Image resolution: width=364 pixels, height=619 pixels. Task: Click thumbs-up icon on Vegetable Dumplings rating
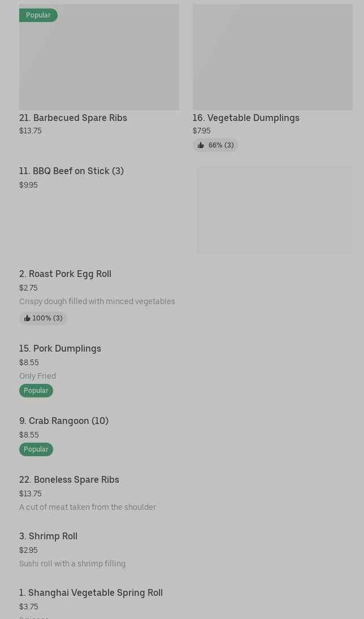pos(201,145)
